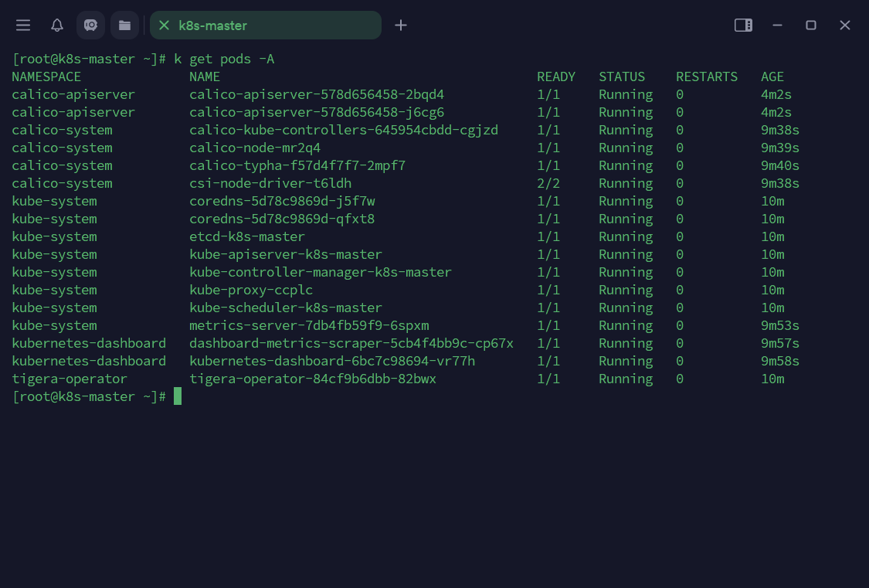
Task: Close the terminal window
Action: click(845, 25)
